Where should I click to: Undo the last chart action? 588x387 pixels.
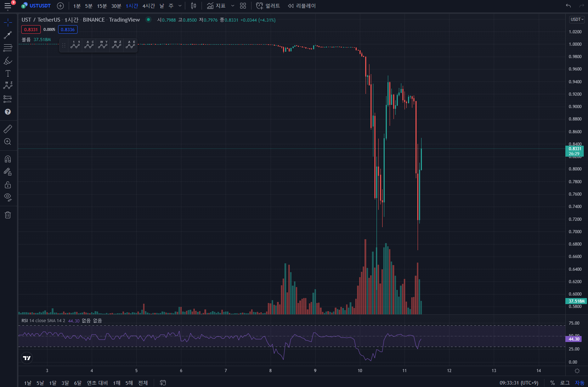click(569, 6)
